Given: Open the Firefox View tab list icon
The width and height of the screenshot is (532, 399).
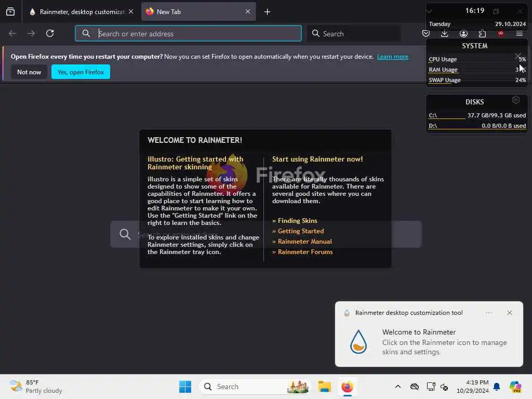Looking at the screenshot, I should (10, 12).
